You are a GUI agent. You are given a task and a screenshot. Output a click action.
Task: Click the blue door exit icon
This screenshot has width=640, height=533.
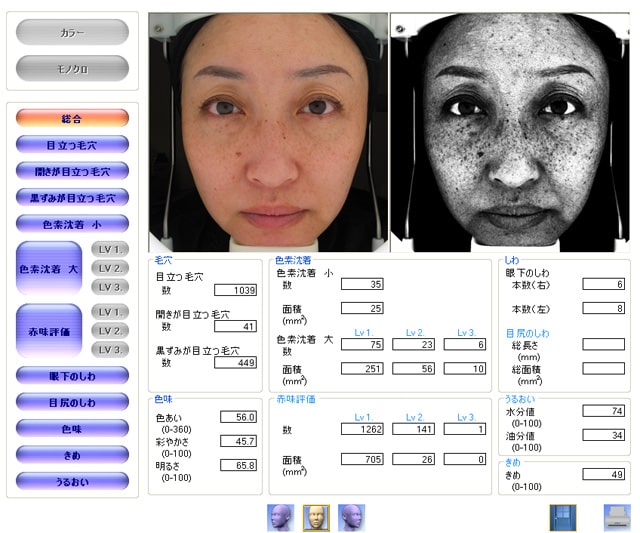click(563, 517)
